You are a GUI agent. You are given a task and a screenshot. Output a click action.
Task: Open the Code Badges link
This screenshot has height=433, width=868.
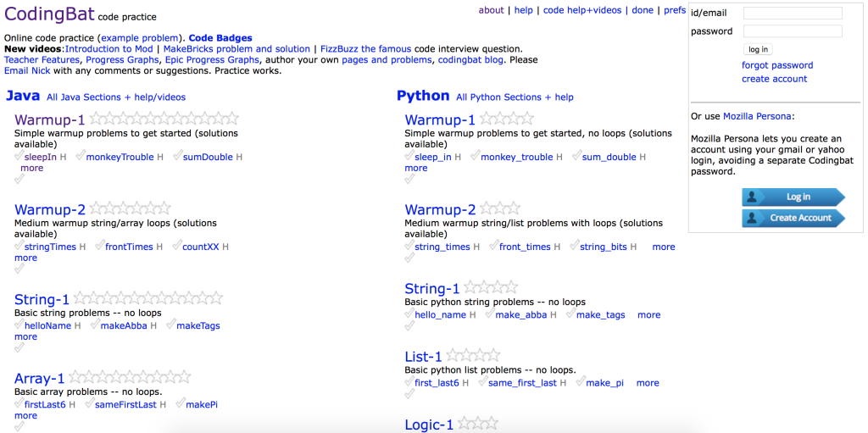220,38
